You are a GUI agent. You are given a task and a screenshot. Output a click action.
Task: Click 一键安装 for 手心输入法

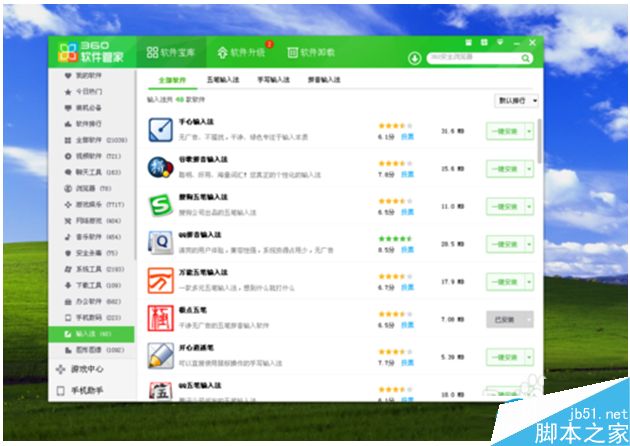[505, 131]
